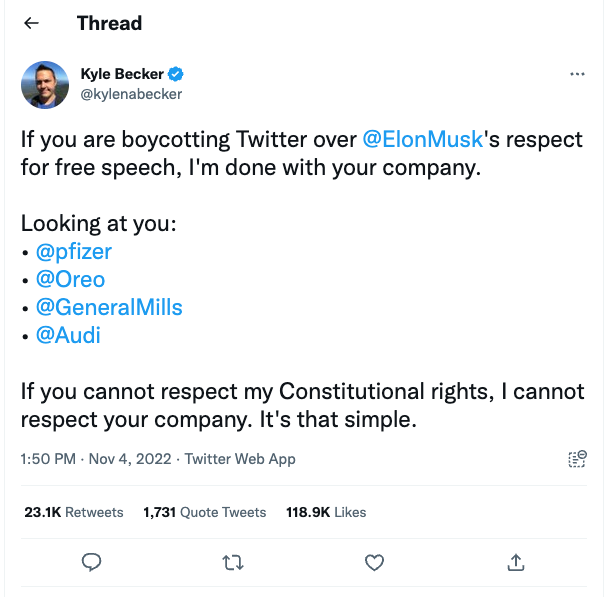Click the tweet timestamp 1:50 PM
Screen dimensions: 607x597
click(x=48, y=459)
